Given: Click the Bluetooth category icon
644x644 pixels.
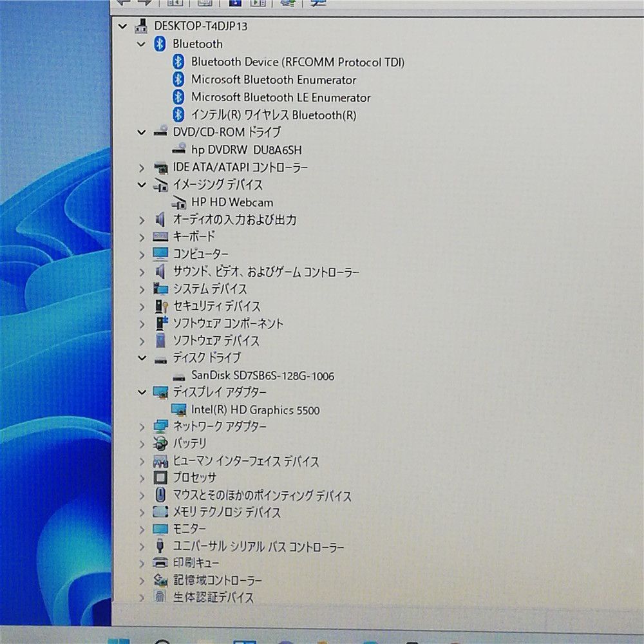Looking at the screenshot, I should point(160,44).
